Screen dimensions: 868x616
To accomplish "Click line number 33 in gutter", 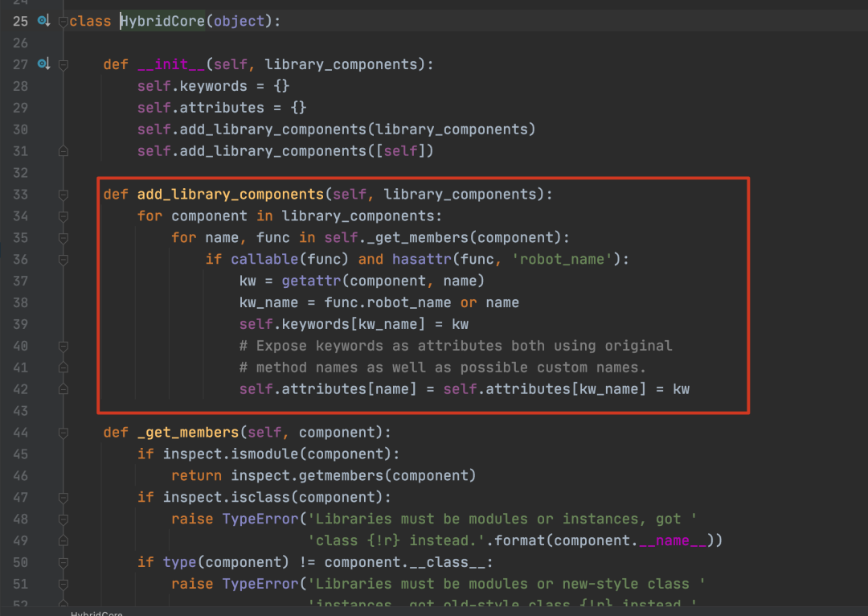I will [x=20, y=195].
